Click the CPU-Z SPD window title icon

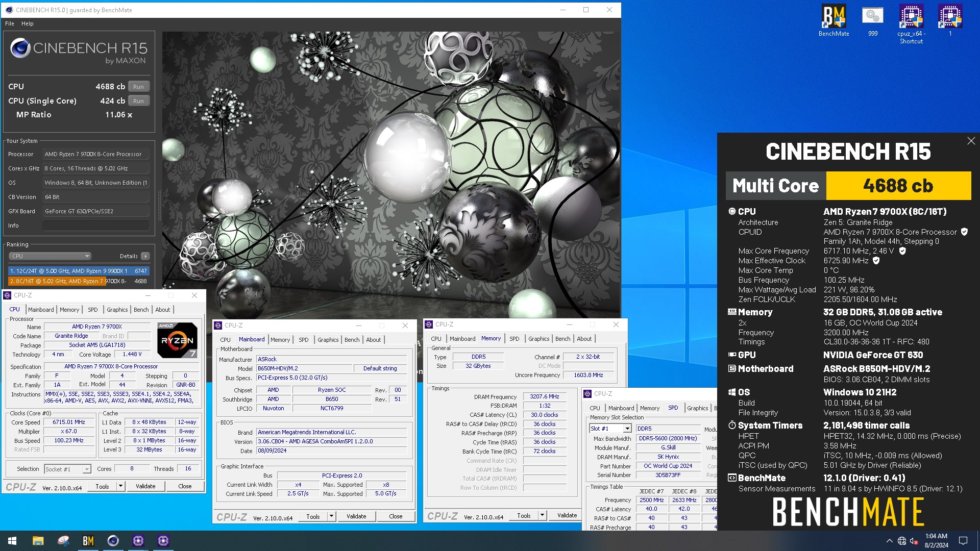pyautogui.click(x=588, y=394)
